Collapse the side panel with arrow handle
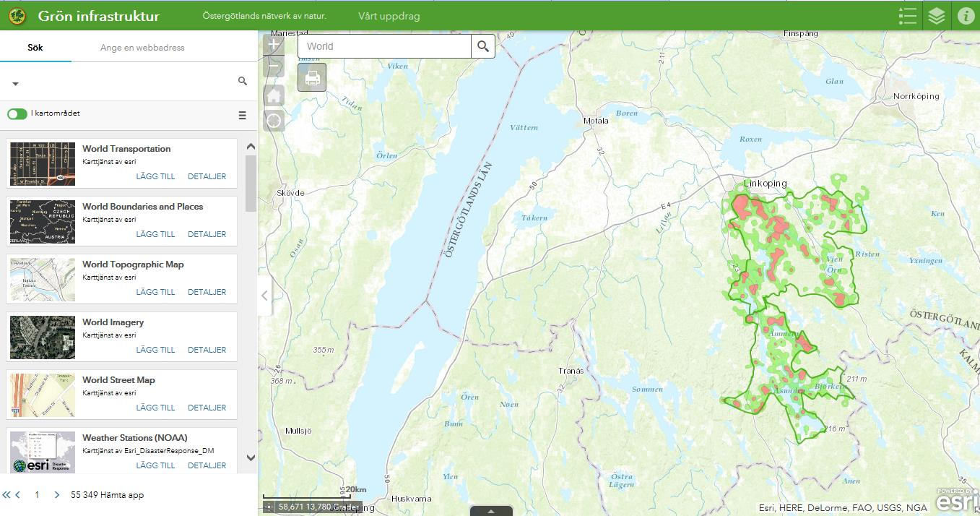Image resolution: width=980 pixels, height=516 pixels. [x=264, y=296]
